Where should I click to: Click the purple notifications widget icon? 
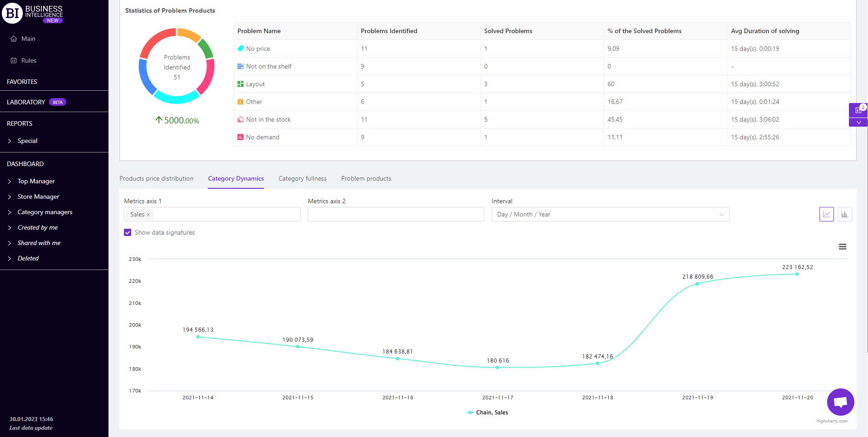click(x=858, y=110)
